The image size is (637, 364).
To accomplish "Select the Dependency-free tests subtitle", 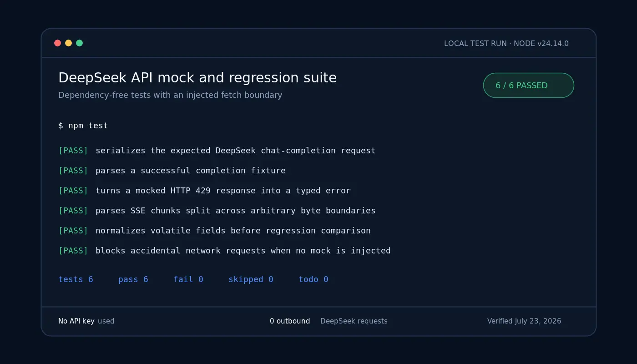I will tap(170, 95).
